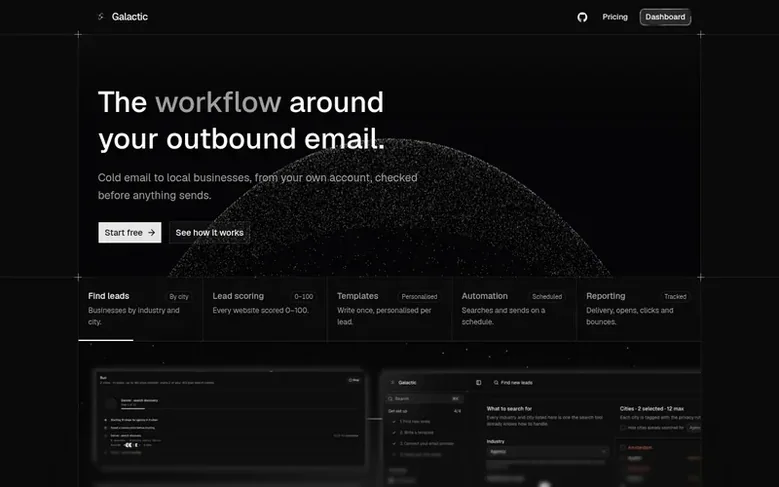Click the 'workflow' word in the headline
The height and width of the screenshot is (487, 779).
218,102
